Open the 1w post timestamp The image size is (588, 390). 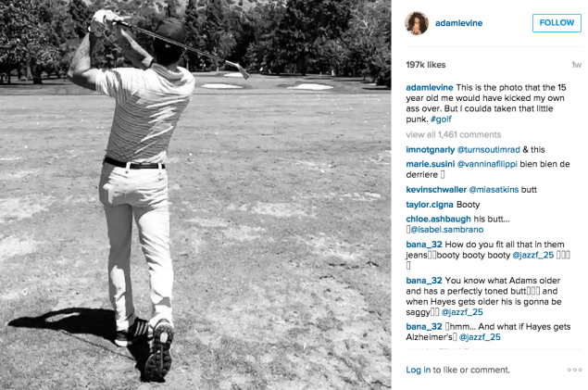(x=576, y=65)
